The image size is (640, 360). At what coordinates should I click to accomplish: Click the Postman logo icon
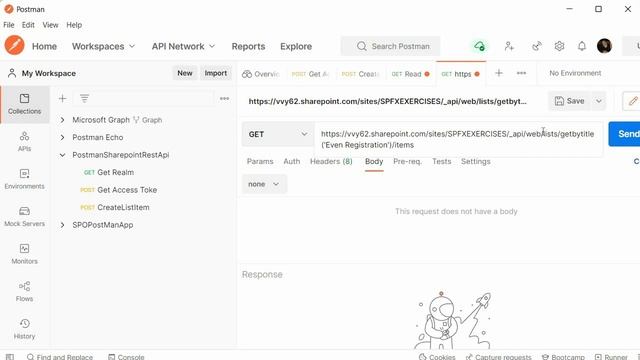[x=14, y=45]
